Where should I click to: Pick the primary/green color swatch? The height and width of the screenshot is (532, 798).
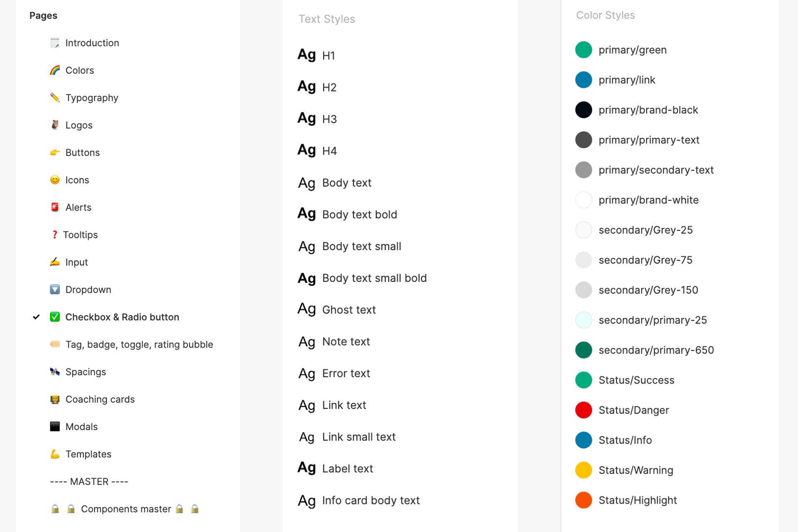click(584, 50)
